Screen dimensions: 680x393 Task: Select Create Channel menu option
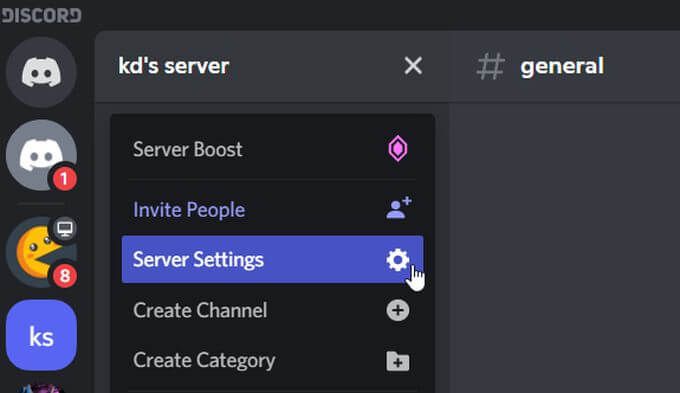coord(272,310)
